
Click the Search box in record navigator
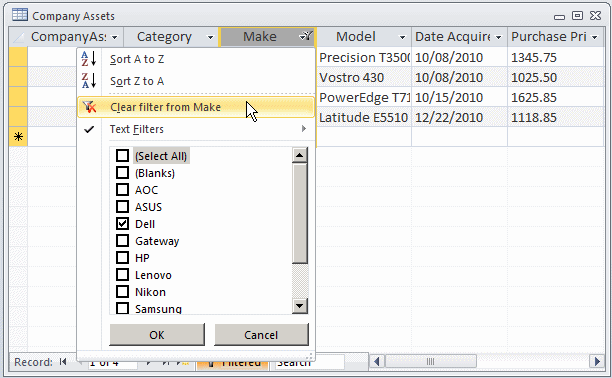click(310, 363)
